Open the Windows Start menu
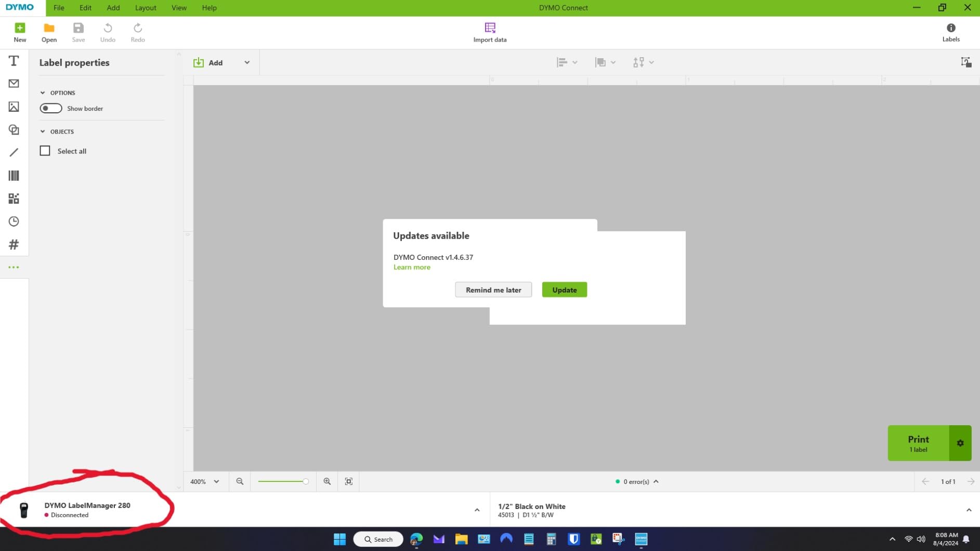The image size is (980, 551). coord(340,539)
